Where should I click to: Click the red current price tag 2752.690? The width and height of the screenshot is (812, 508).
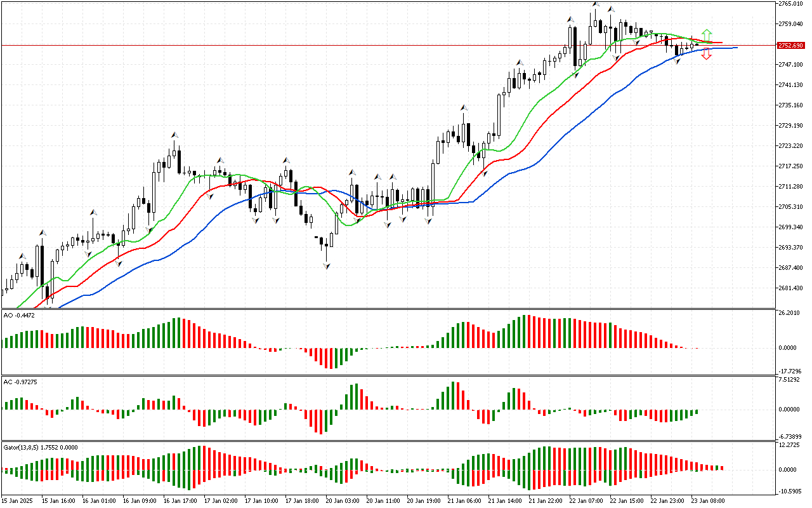(x=790, y=46)
